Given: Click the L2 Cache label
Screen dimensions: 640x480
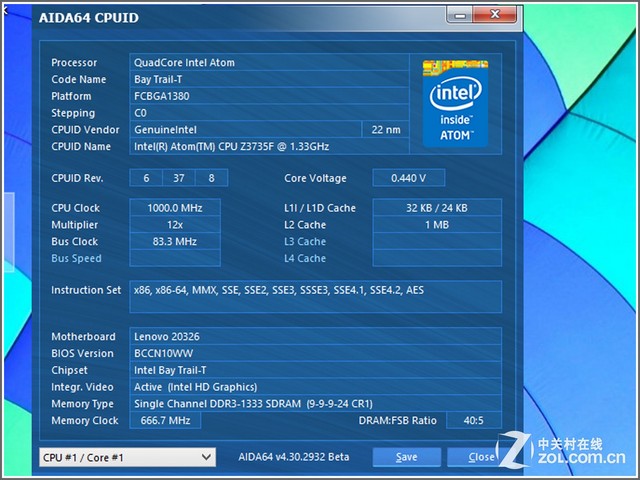Looking at the screenshot, I should (x=305, y=224).
